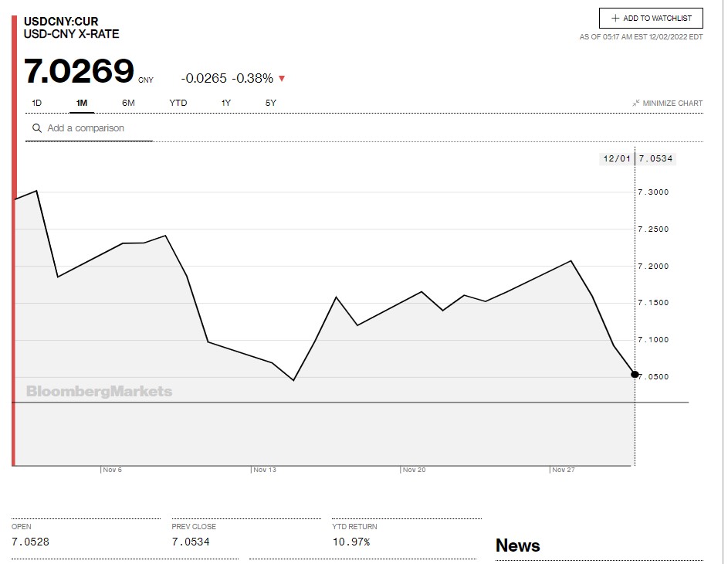Click the Nov 27 x-axis date label
This screenshot has height=564, width=728.
(x=564, y=470)
